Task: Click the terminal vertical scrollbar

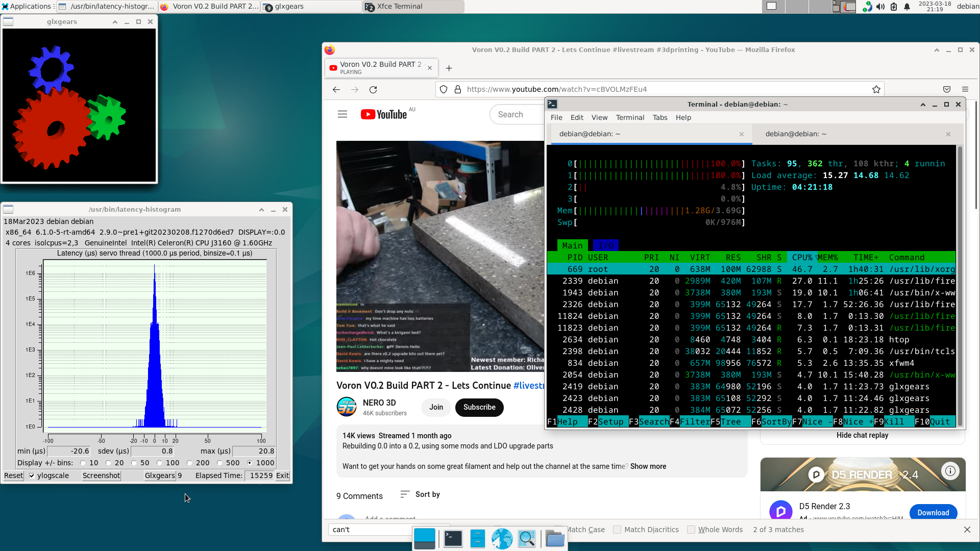Action: (960, 285)
